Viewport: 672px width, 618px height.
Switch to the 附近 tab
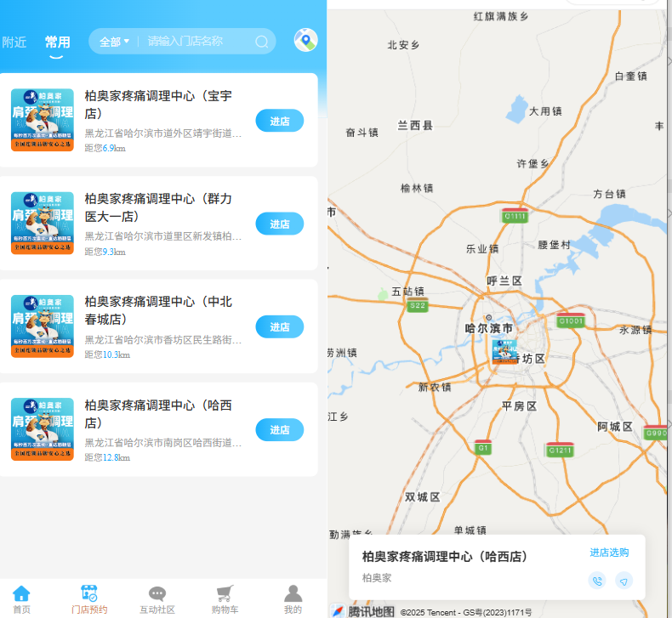(x=14, y=42)
